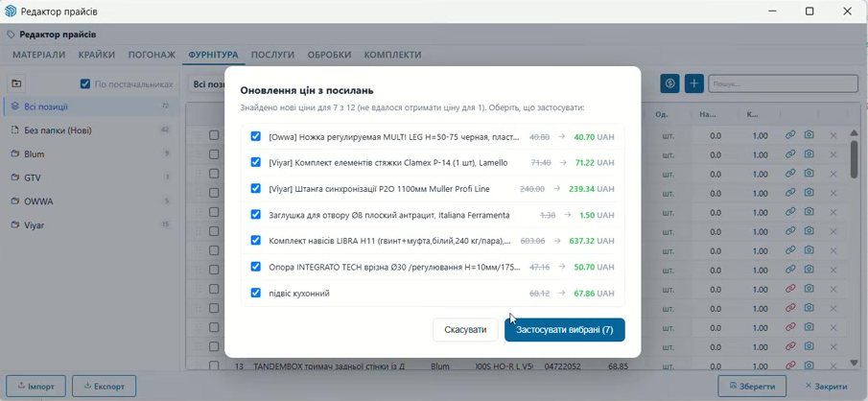Click Застосувати вибрані (7) button

coord(565,330)
